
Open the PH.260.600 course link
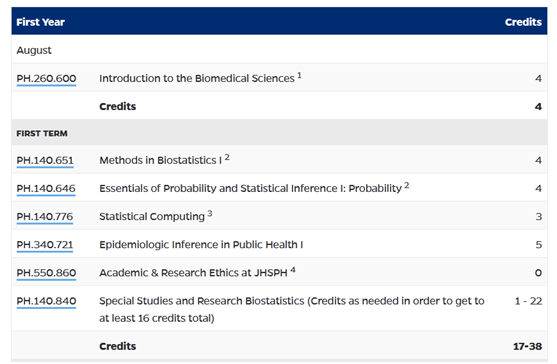46,78
